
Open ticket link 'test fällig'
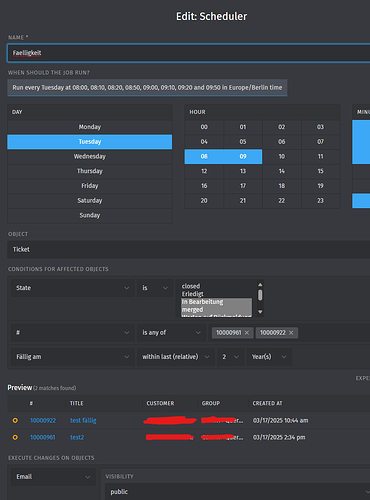[x=83, y=421]
